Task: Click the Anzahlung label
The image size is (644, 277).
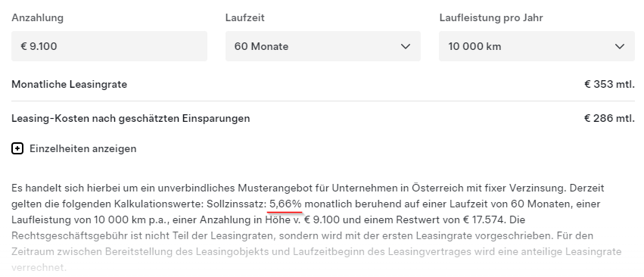Action: 37,18
